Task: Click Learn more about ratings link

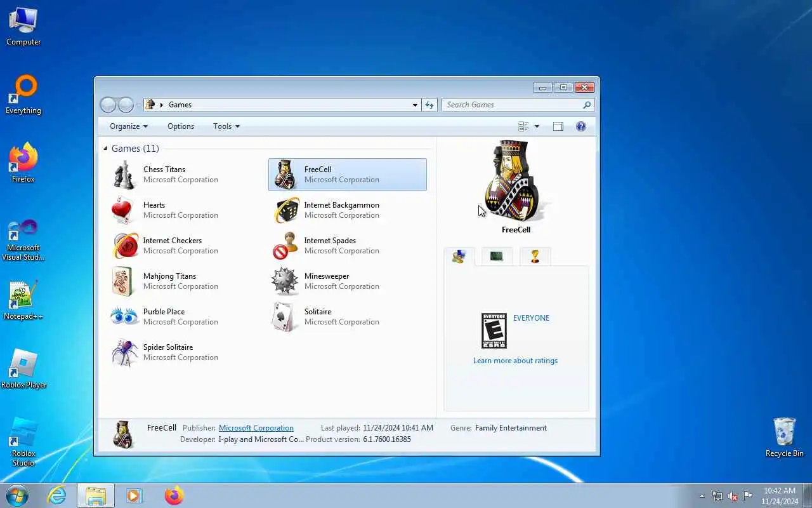Action: (515, 361)
